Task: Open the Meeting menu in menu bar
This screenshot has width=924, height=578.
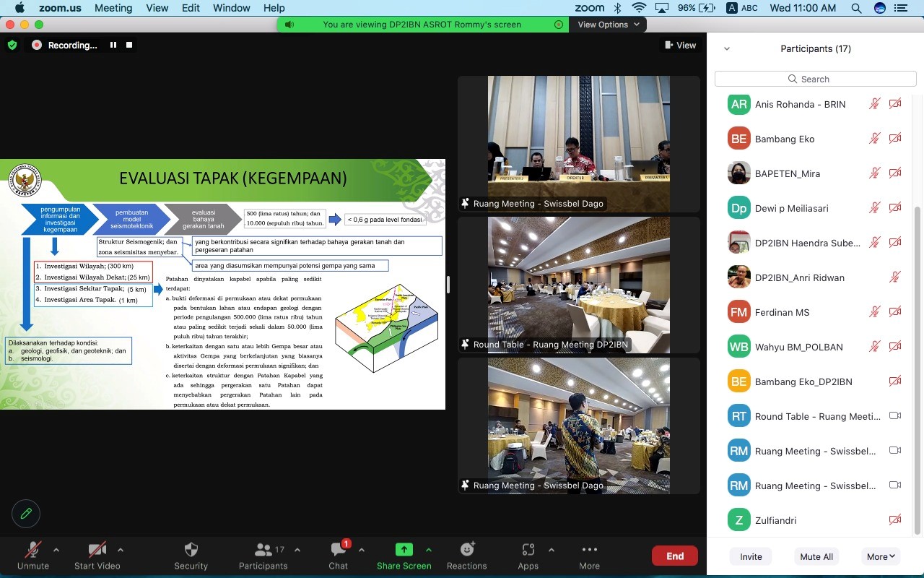Action: click(113, 8)
